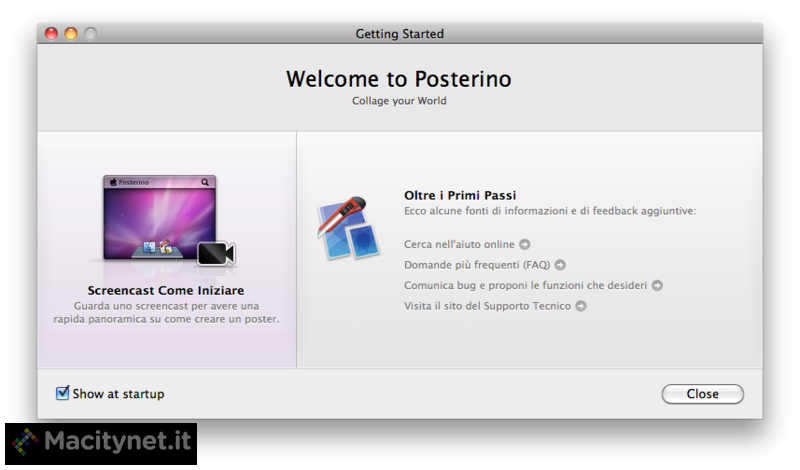Open the Cerca nell'aiuto online link
The image size is (800, 470).
pyautogui.click(x=459, y=244)
